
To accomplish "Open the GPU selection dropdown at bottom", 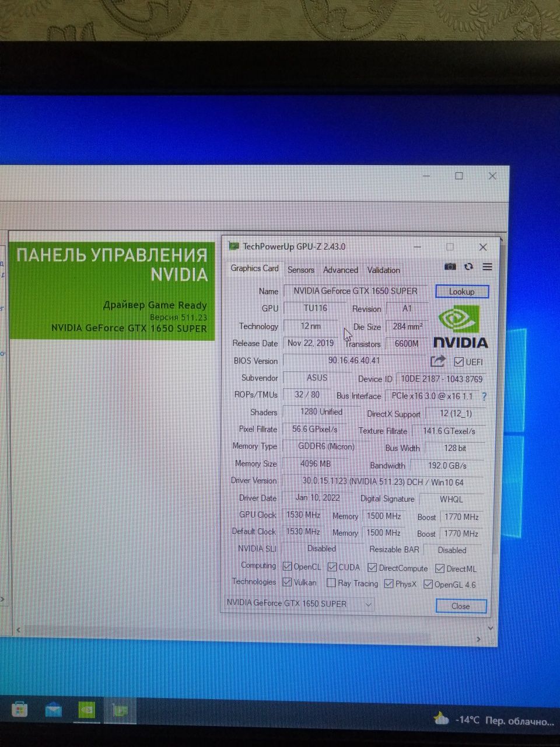I will point(299,603).
